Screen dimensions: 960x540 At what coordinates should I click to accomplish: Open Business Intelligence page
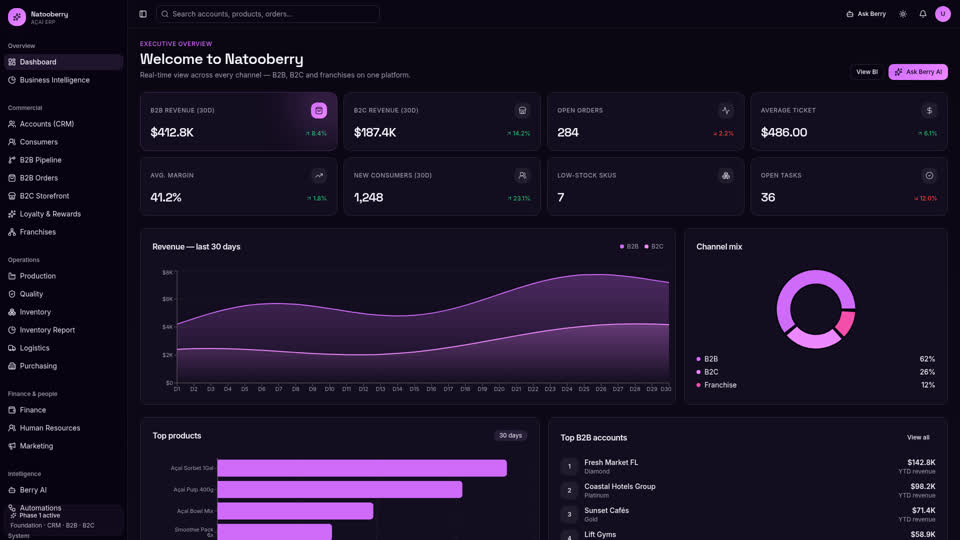tap(64, 80)
